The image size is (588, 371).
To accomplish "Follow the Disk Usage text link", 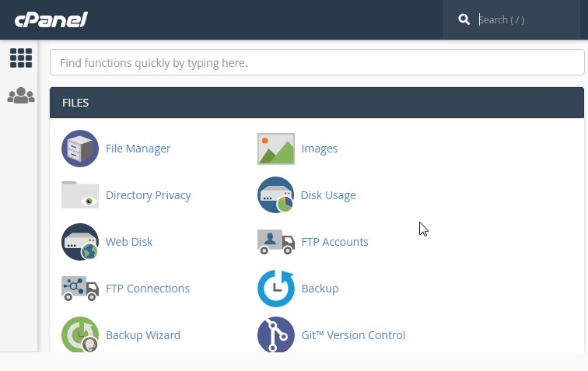I will 328,195.
